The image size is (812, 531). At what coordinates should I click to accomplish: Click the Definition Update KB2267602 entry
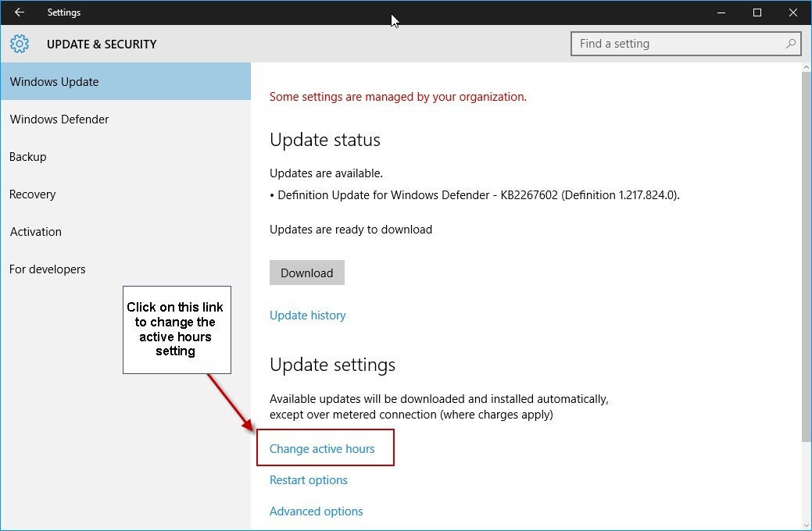474,195
